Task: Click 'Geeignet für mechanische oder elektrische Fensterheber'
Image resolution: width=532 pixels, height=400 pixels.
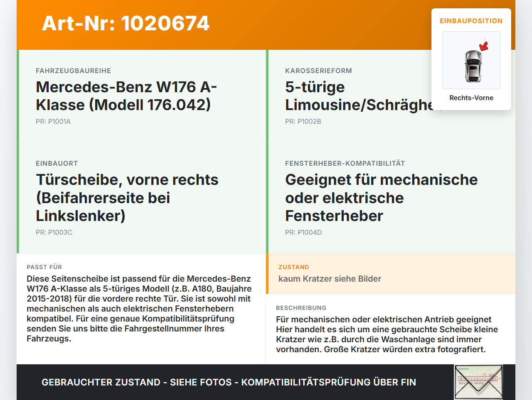Action: [x=381, y=197]
